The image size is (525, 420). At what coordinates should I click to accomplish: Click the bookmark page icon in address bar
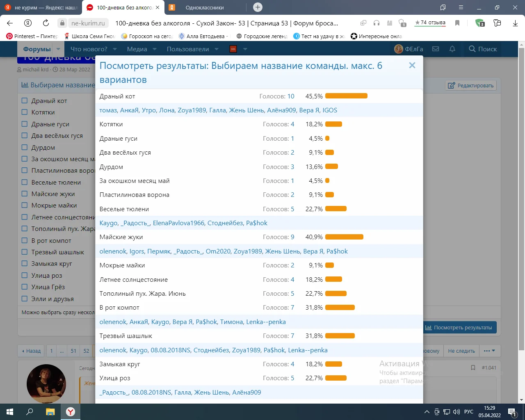click(457, 23)
